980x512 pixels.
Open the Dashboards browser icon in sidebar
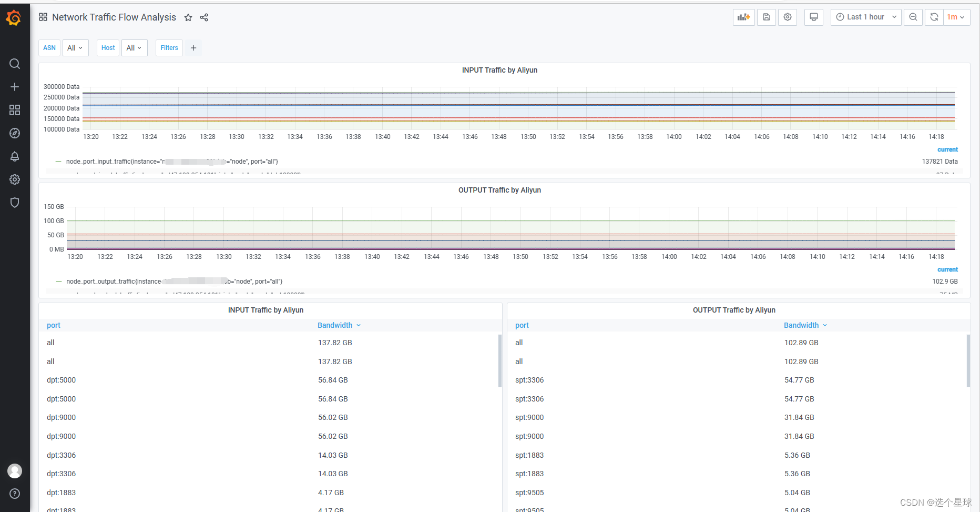click(x=14, y=110)
